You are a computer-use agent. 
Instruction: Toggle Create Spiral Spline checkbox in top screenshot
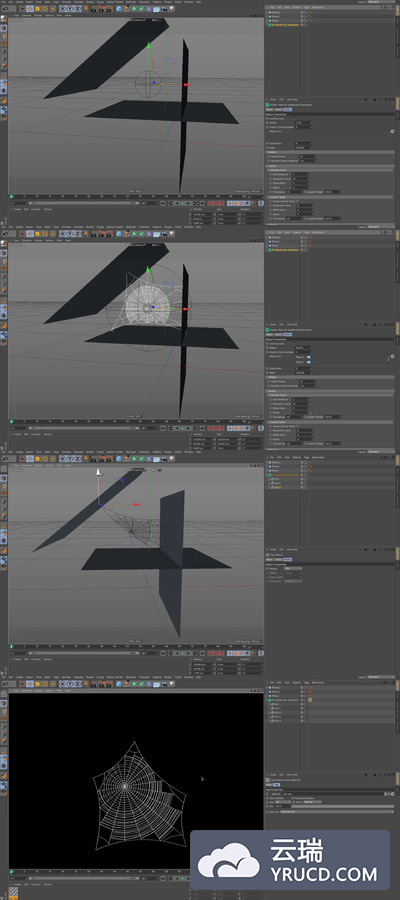pyautogui.click(x=297, y=201)
